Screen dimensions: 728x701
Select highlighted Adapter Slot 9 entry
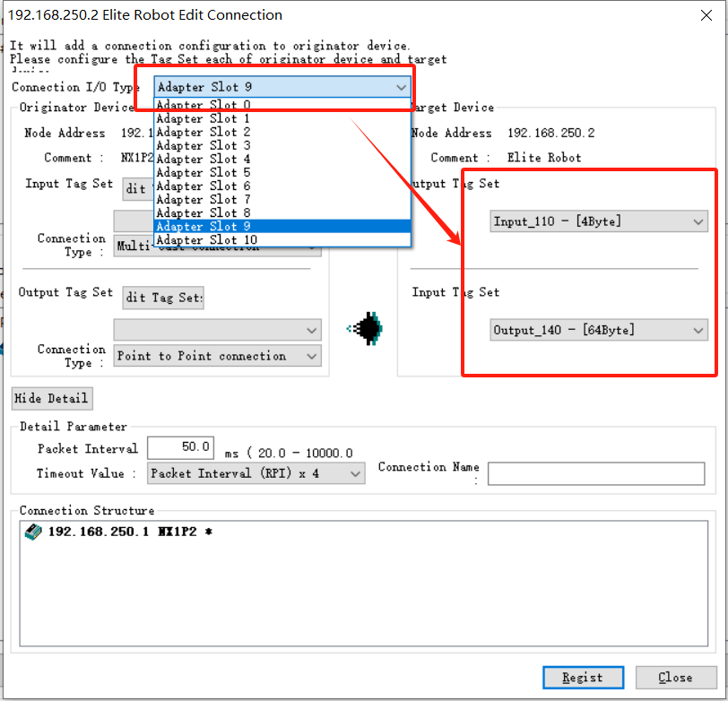204,226
